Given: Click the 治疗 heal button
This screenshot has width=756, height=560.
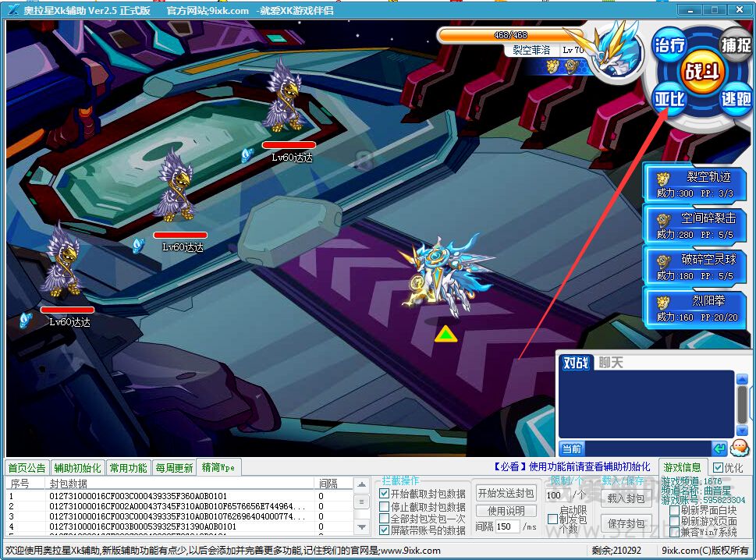Looking at the screenshot, I should 669,45.
